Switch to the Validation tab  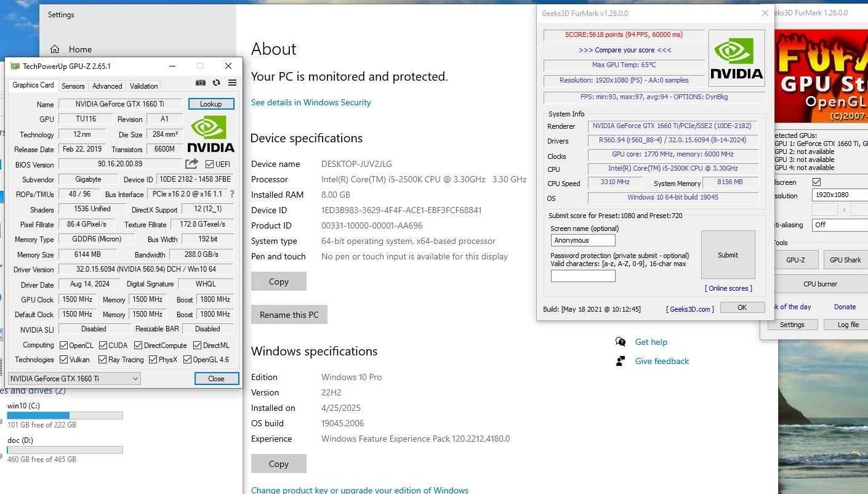click(144, 86)
